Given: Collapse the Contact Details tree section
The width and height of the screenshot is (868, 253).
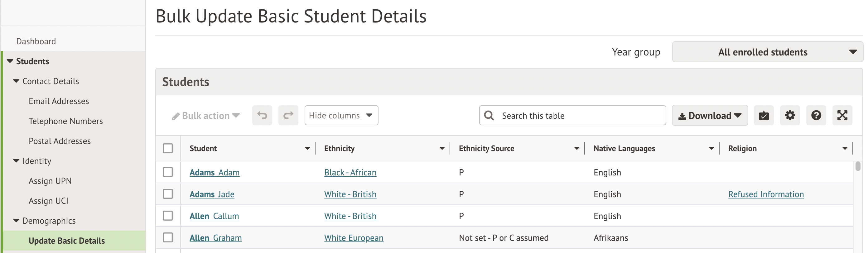Looking at the screenshot, I should (16, 81).
